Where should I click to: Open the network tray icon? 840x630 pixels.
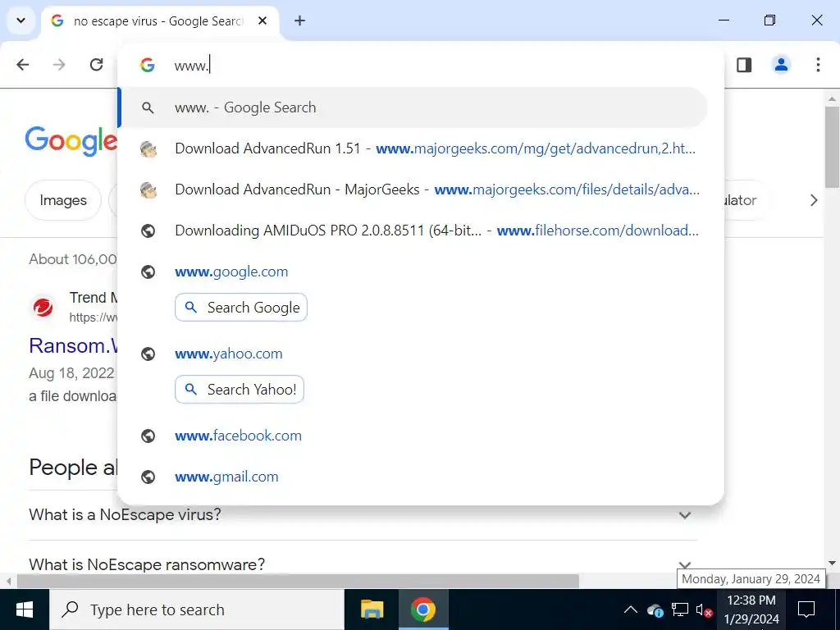tap(680, 609)
